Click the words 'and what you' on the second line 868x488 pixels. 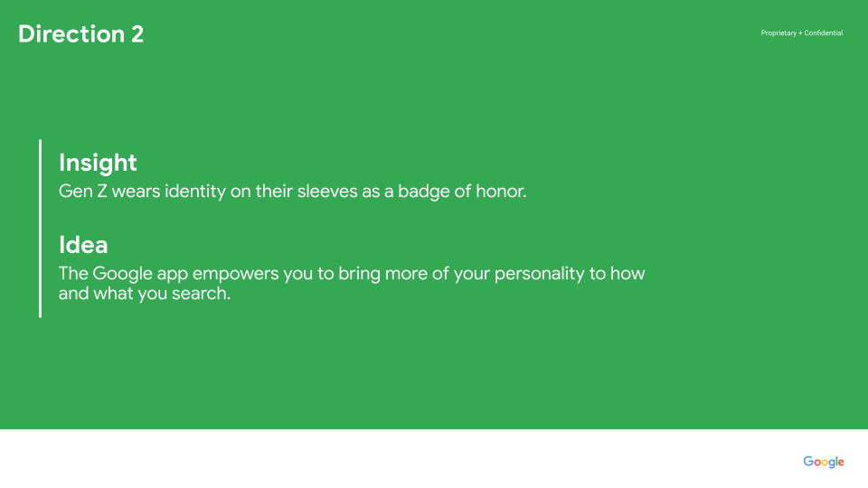point(113,293)
